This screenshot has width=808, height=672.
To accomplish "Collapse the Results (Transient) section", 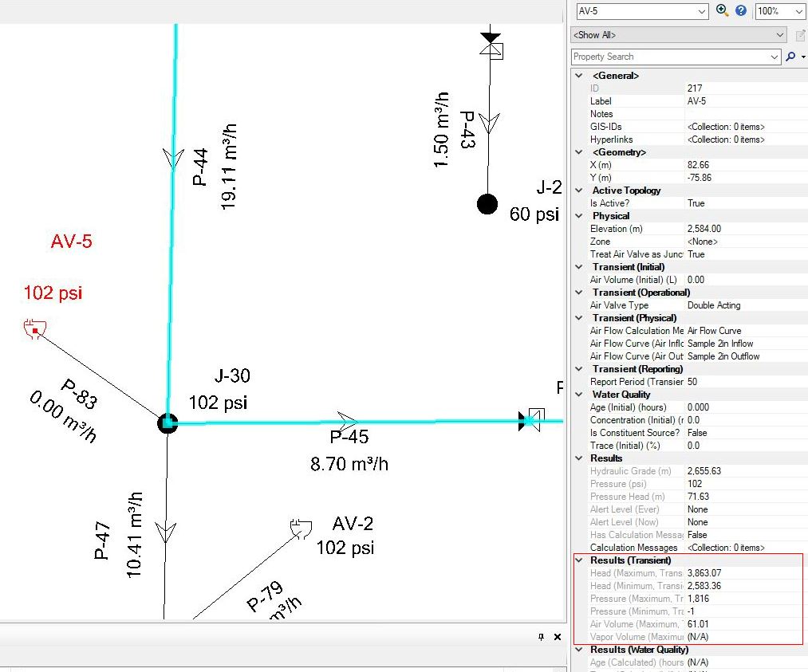I will (x=579, y=560).
